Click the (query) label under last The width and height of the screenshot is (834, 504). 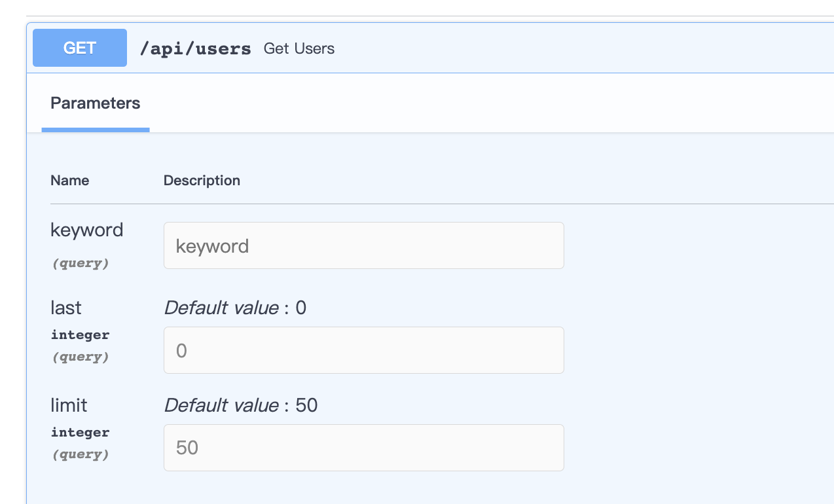[80, 357]
